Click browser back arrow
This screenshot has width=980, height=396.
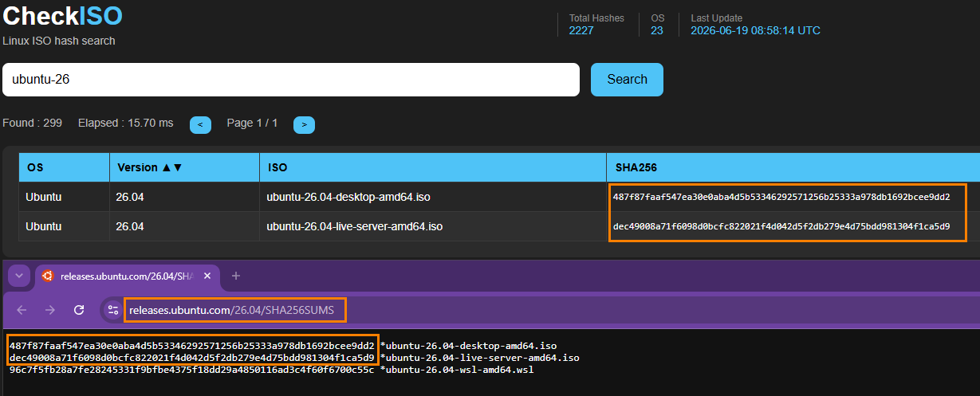tap(22, 310)
